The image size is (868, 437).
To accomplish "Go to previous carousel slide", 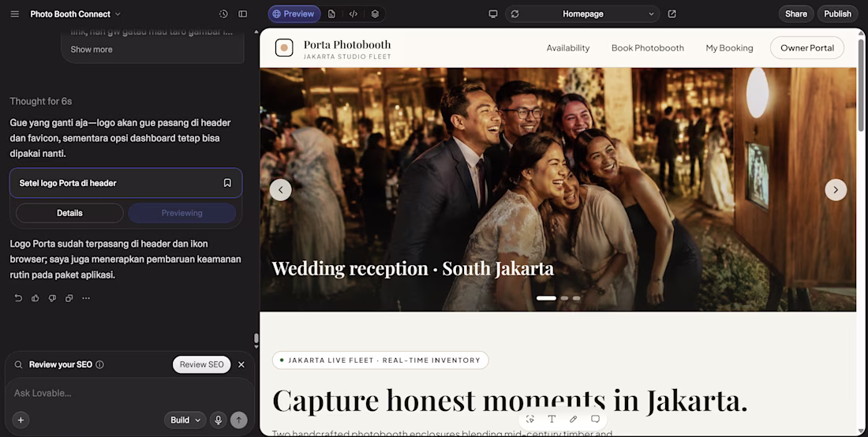I will tap(281, 190).
